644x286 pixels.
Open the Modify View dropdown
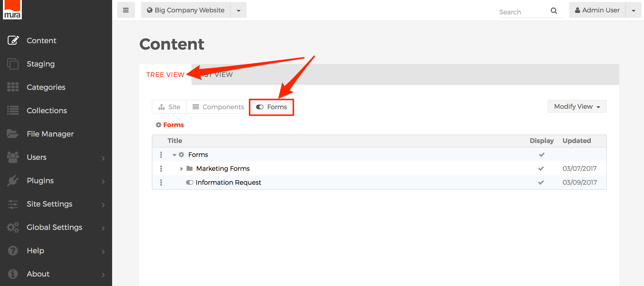coord(577,107)
